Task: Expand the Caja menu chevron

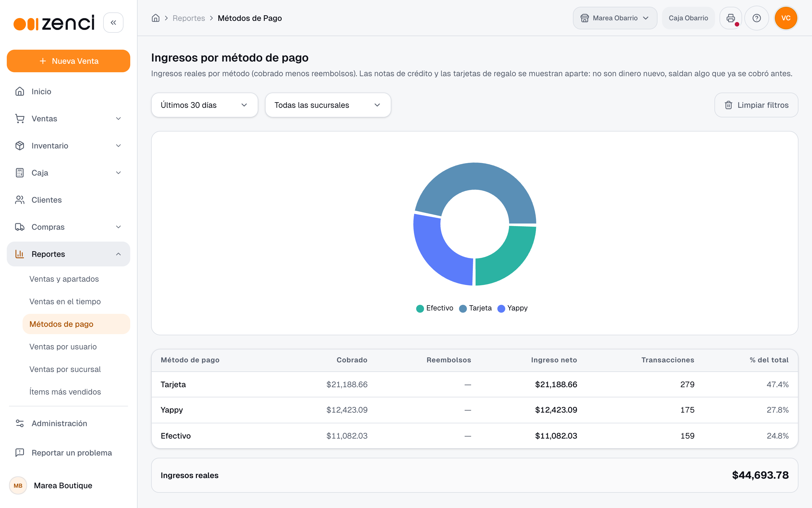Action: (x=118, y=173)
